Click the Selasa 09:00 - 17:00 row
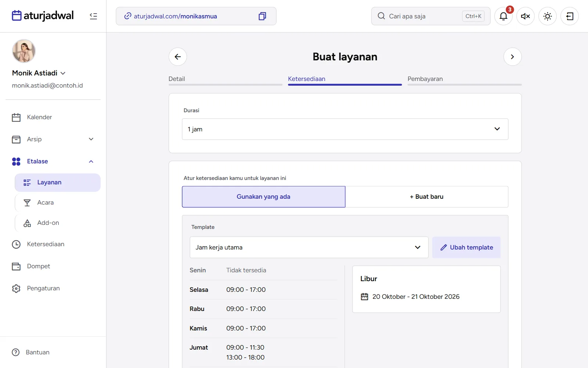The image size is (588, 368). tap(263, 290)
